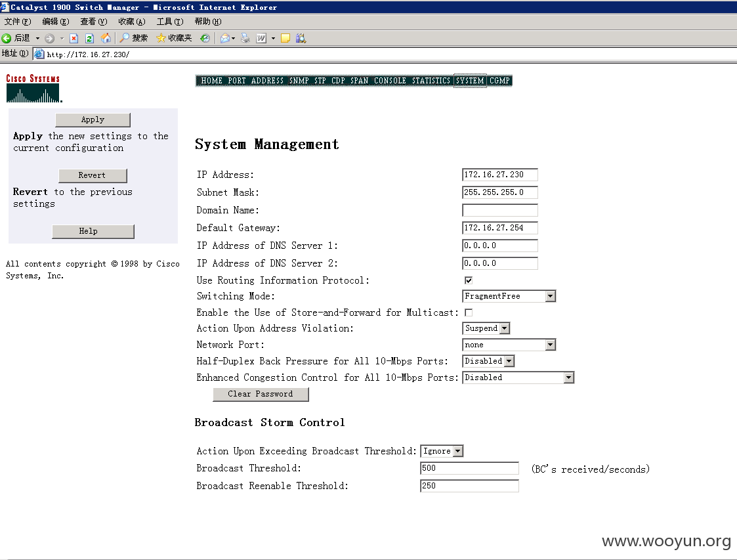The image size is (737, 560).
Task: Click the Forward arrow icon
Action: click(x=49, y=38)
